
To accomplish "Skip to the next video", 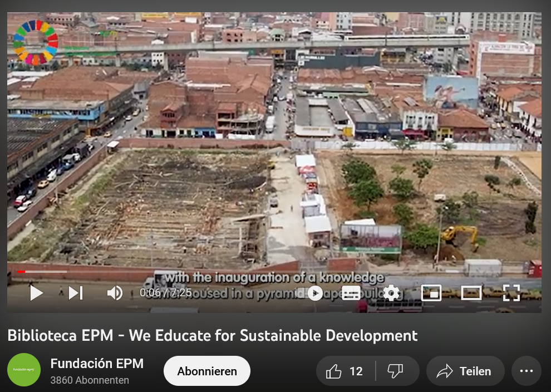I will pos(76,293).
